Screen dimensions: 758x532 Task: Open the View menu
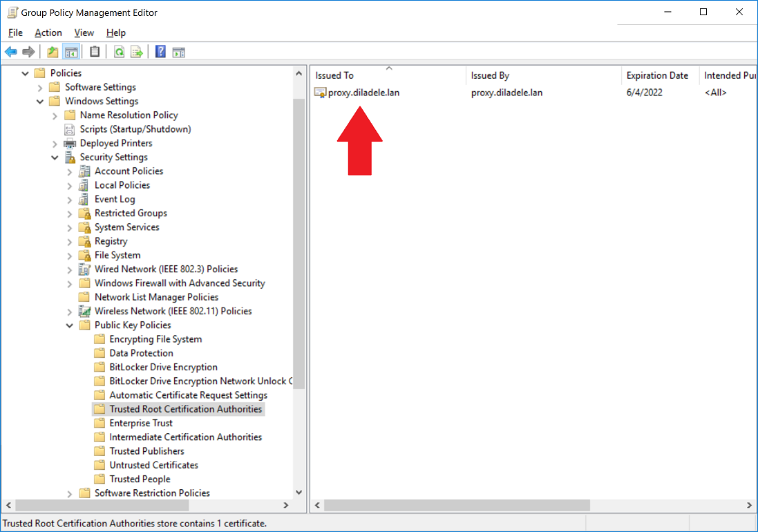[84, 32]
